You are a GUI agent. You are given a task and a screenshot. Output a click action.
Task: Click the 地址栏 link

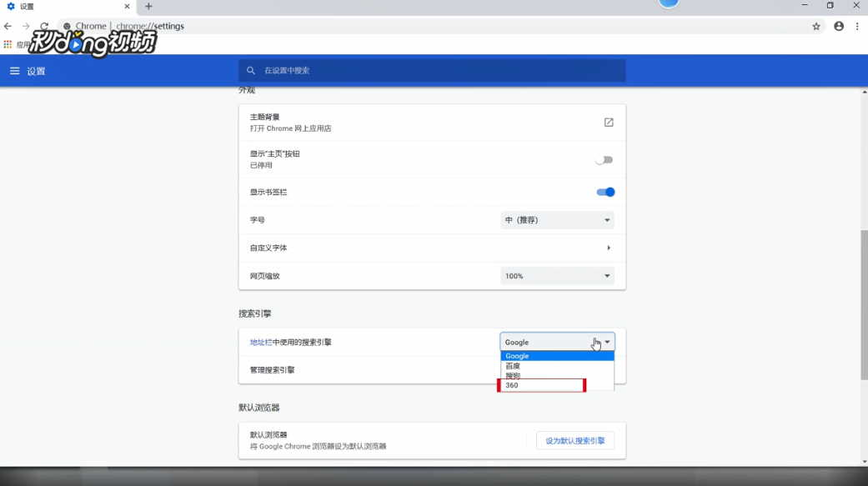point(261,342)
